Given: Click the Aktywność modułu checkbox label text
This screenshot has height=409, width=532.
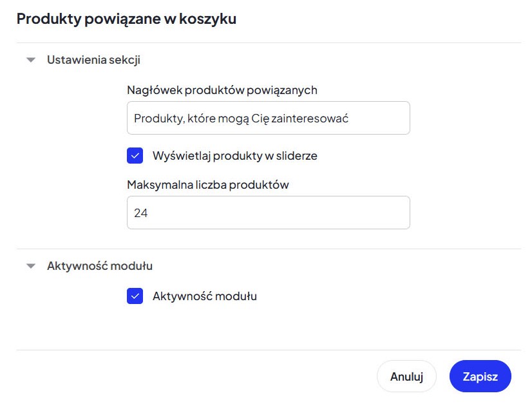Looking at the screenshot, I should coord(204,297).
